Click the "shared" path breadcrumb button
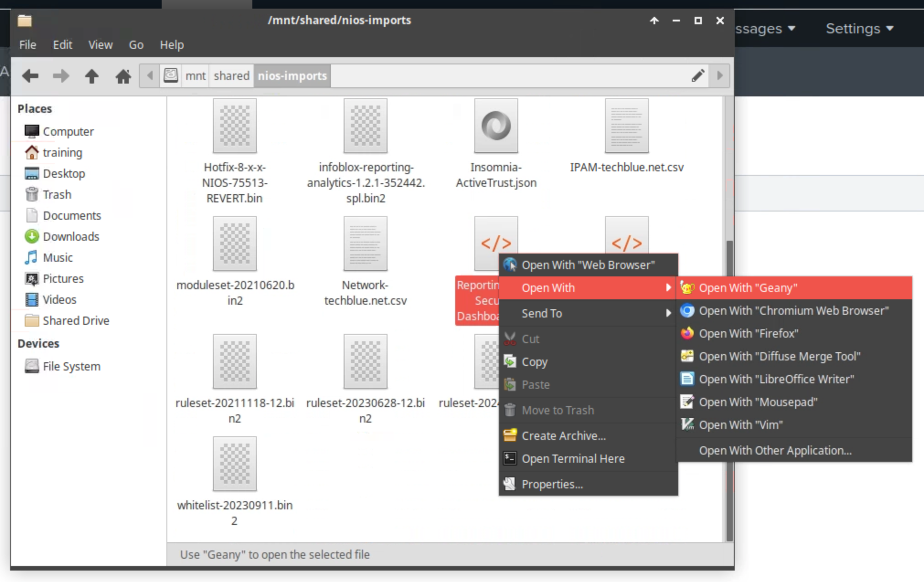924x582 pixels. pos(231,76)
